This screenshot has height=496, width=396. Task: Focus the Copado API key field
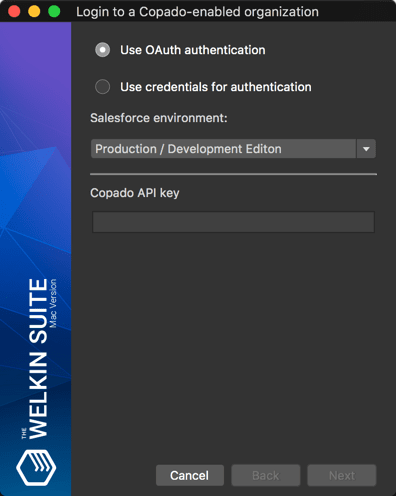[233, 222]
